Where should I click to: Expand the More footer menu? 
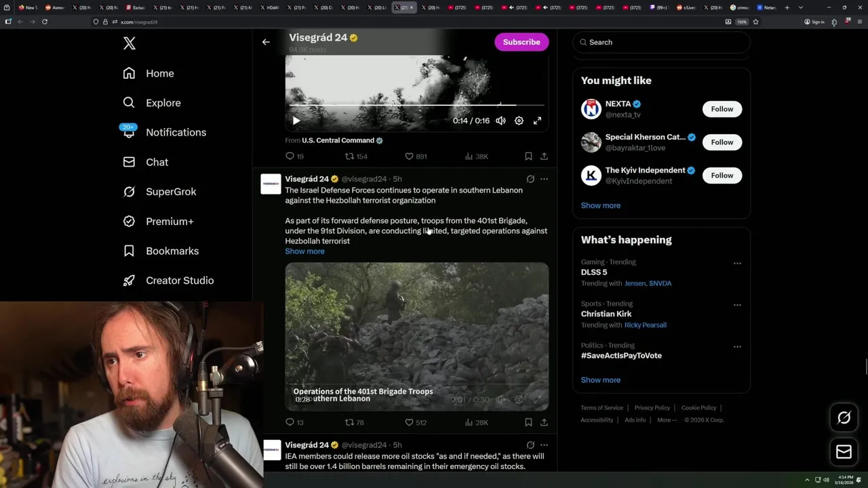coord(667,420)
